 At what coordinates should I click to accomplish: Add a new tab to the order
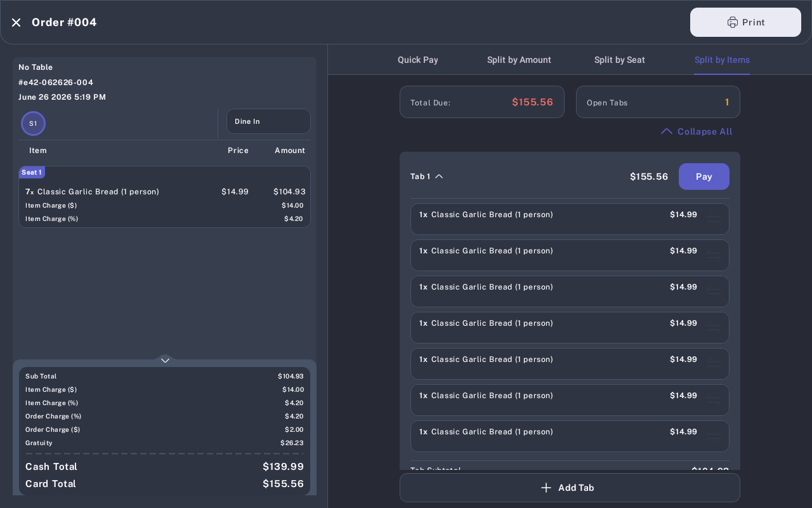[570, 488]
